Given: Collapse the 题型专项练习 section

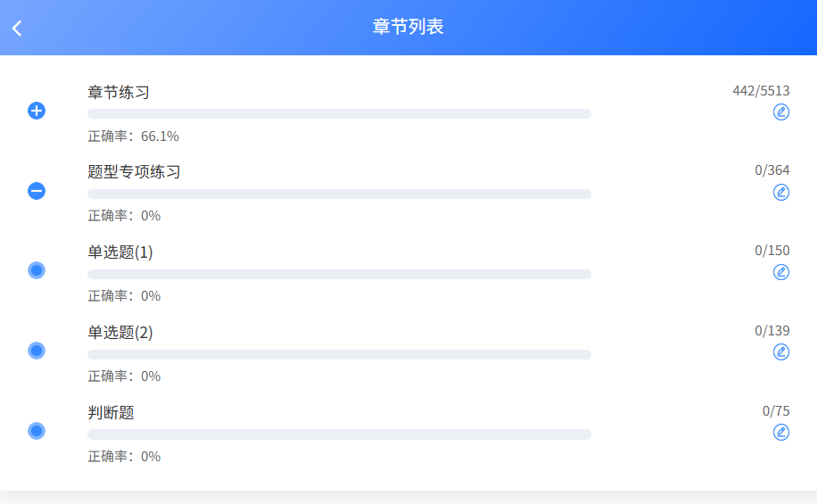Looking at the screenshot, I should [x=37, y=191].
